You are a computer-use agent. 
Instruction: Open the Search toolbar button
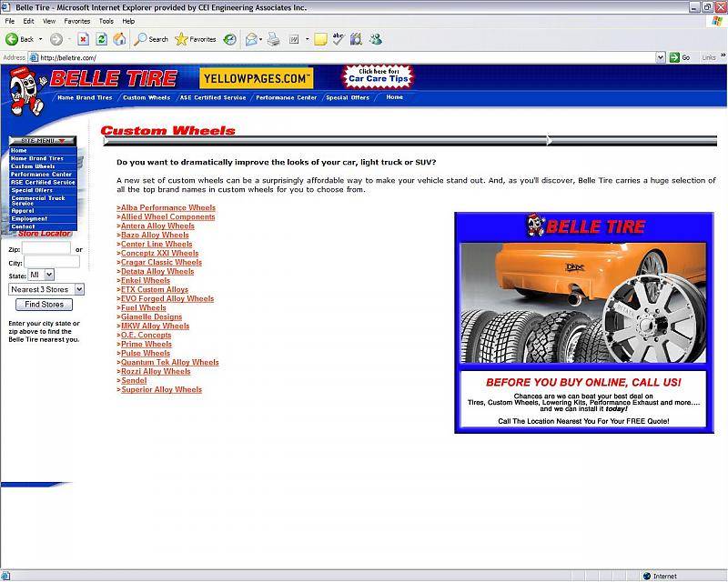click(151, 39)
